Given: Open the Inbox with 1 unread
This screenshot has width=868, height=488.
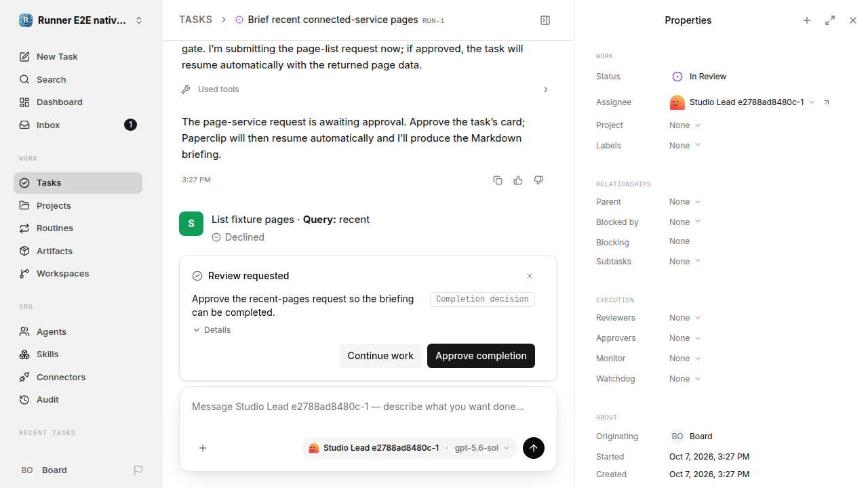Looking at the screenshot, I should 78,125.
